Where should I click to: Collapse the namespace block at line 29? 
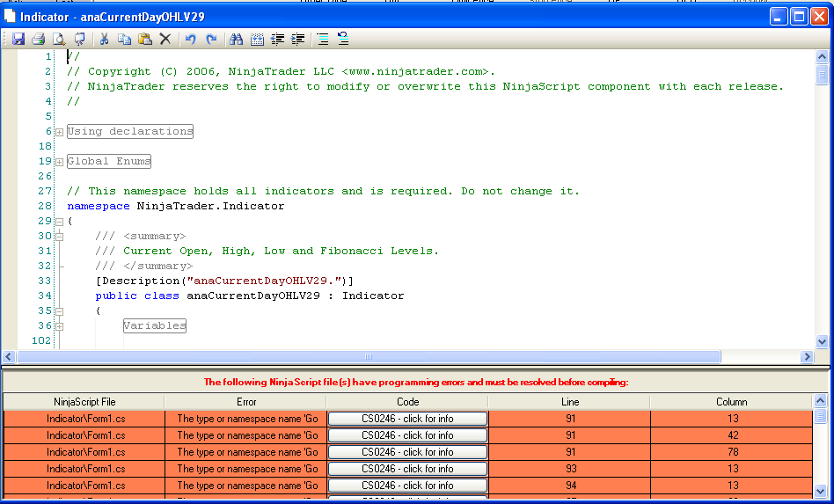point(60,222)
